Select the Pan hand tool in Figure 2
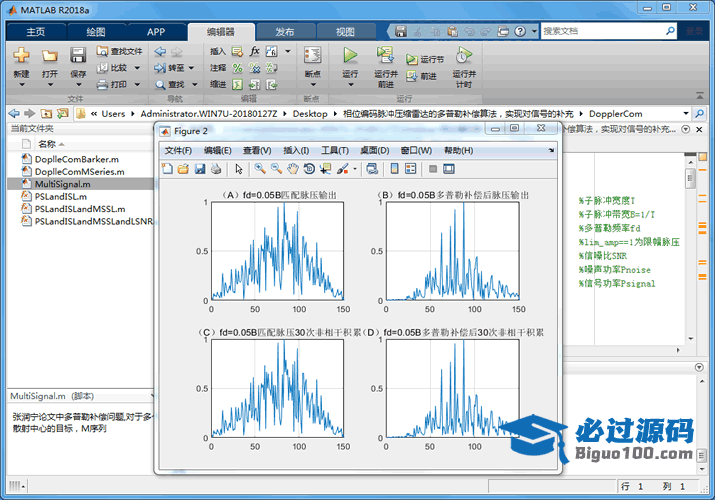This screenshot has width=715, height=500. tap(291, 169)
